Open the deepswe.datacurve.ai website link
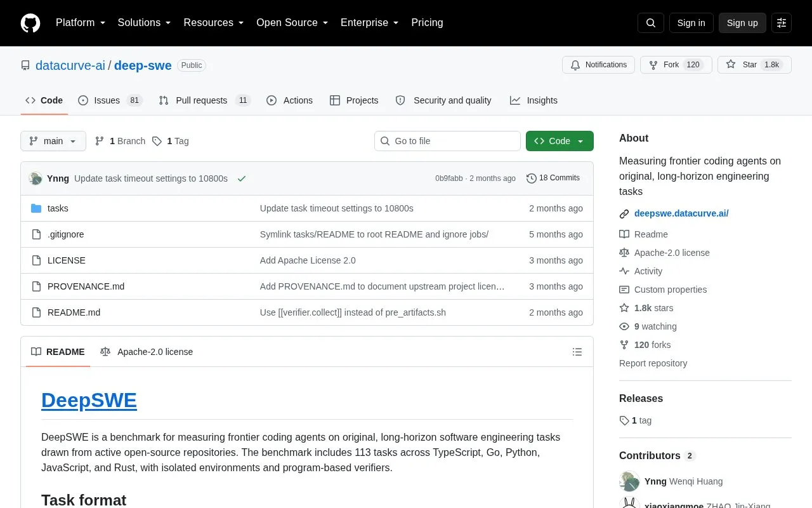 (681, 213)
